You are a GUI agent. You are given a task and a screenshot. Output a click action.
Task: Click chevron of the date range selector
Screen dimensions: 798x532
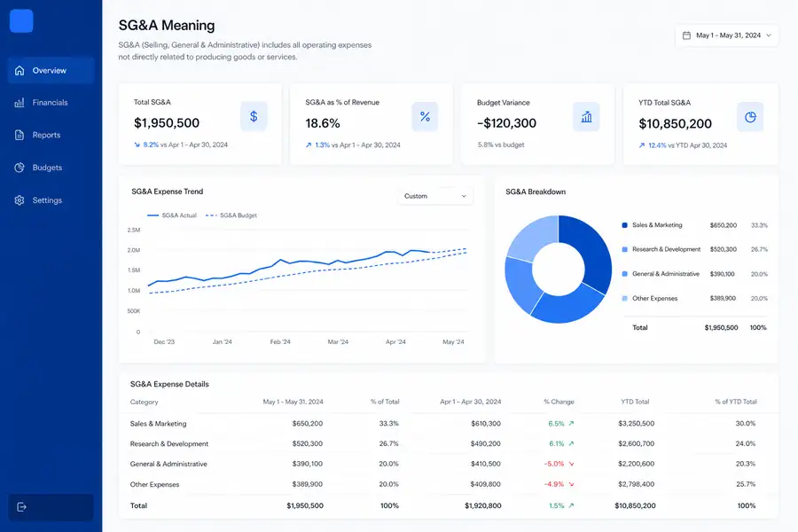click(x=769, y=35)
